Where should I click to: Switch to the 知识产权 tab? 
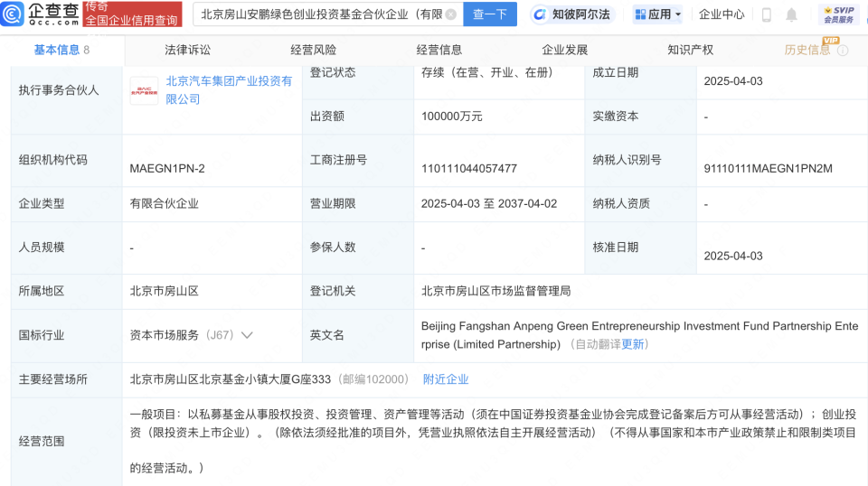tap(690, 51)
